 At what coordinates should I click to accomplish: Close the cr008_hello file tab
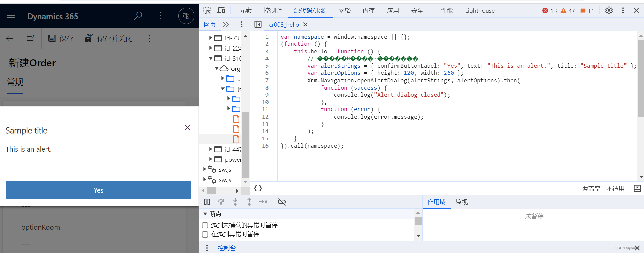click(305, 24)
